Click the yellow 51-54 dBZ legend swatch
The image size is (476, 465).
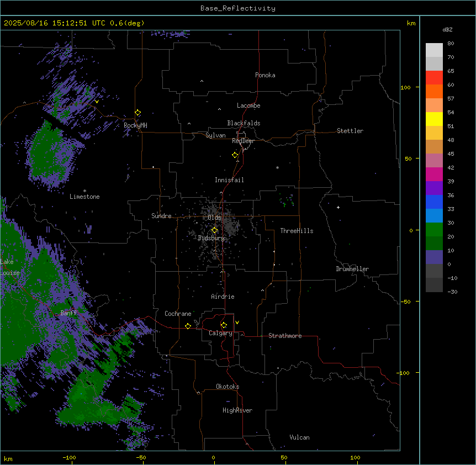click(x=434, y=119)
